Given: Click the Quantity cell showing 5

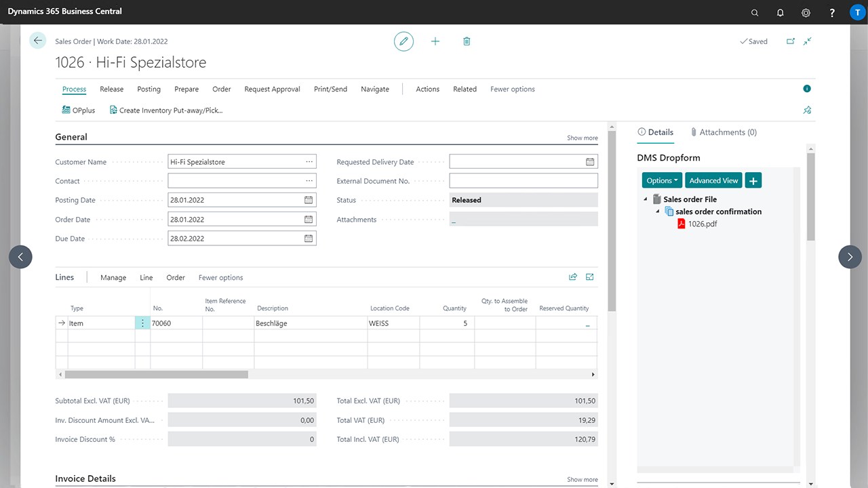Looking at the screenshot, I should click(x=447, y=323).
